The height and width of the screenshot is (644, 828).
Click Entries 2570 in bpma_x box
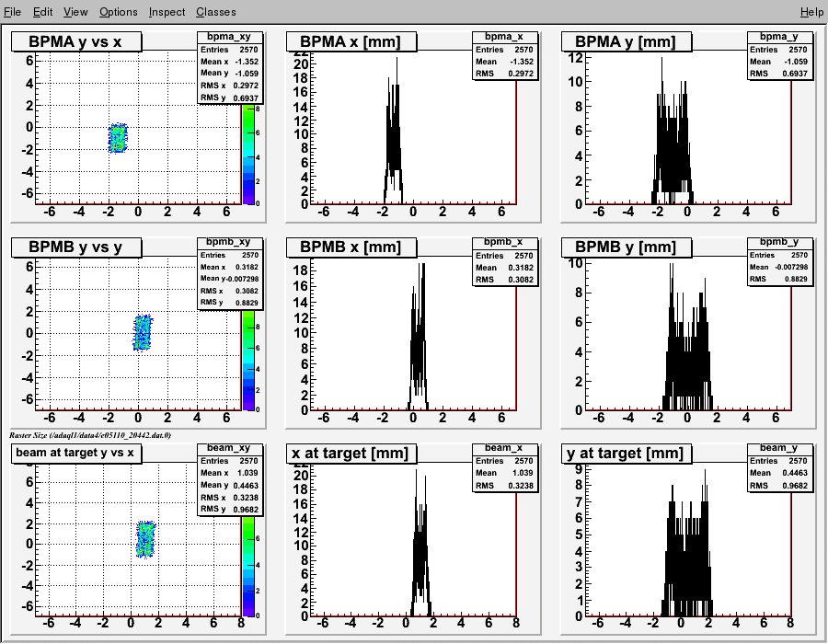point(504,50)
